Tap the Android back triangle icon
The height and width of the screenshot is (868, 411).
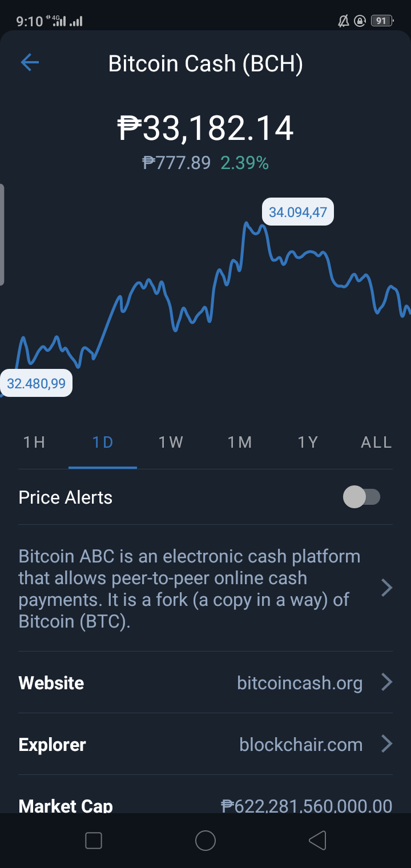pyautogui.click(x=317, y=840)
